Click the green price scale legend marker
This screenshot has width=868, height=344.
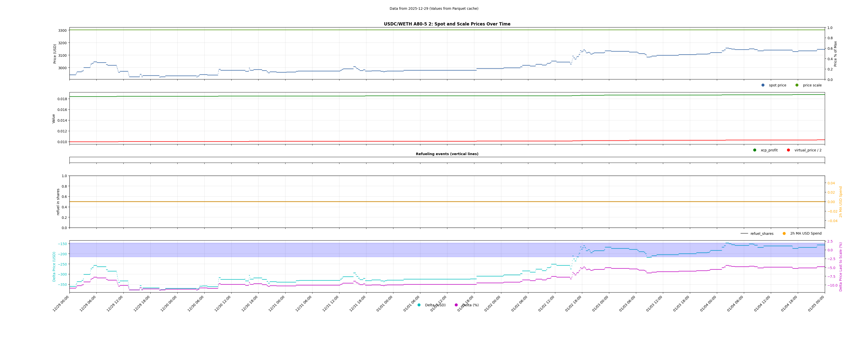pos(797,85)
